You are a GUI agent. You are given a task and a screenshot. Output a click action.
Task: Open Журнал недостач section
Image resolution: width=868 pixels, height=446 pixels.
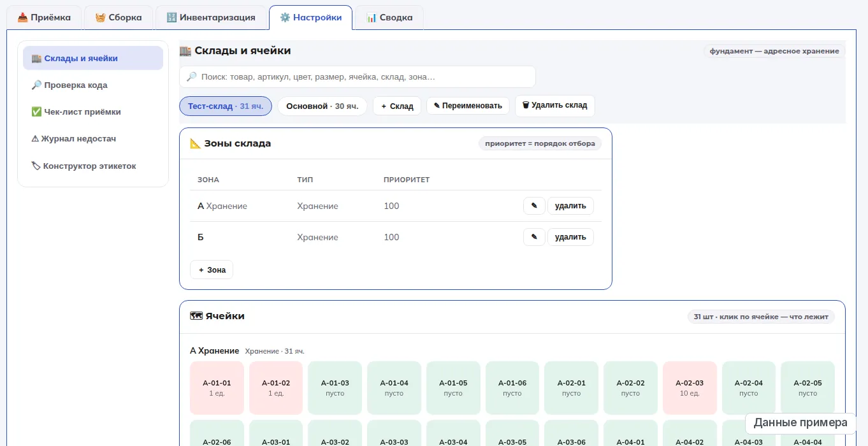coord(93,138)
